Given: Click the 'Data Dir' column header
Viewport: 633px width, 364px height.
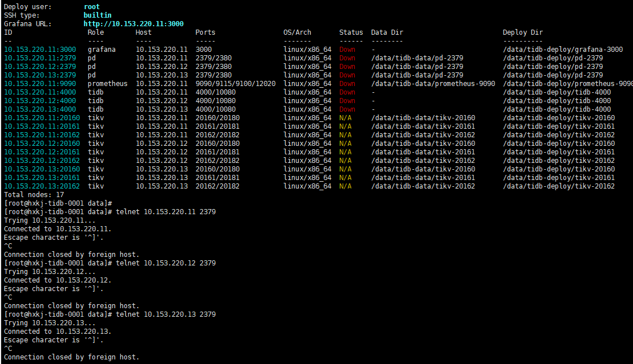Looking at the screenshot, I should pyautogui.click(x=387, y=32).
